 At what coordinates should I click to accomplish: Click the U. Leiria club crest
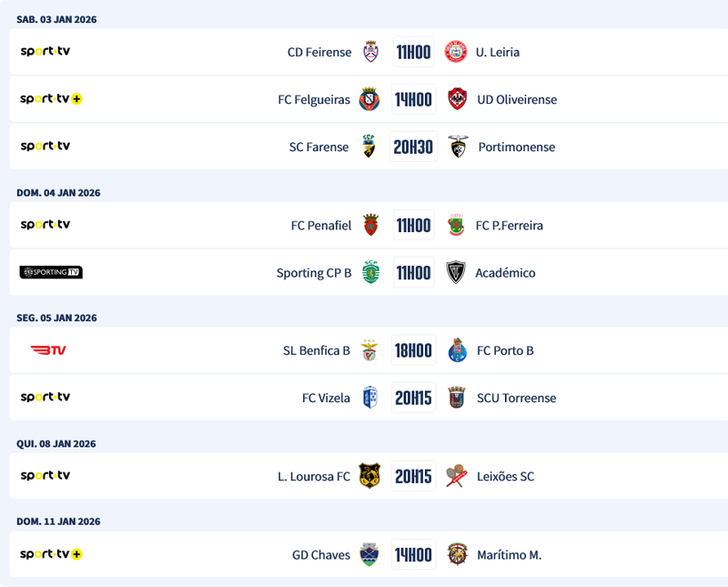455,52
